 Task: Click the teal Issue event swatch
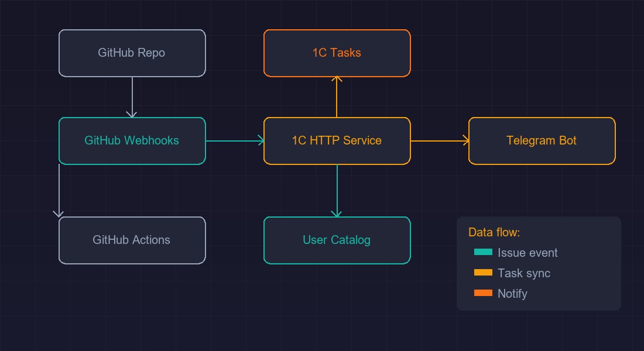tap(483, 252)
